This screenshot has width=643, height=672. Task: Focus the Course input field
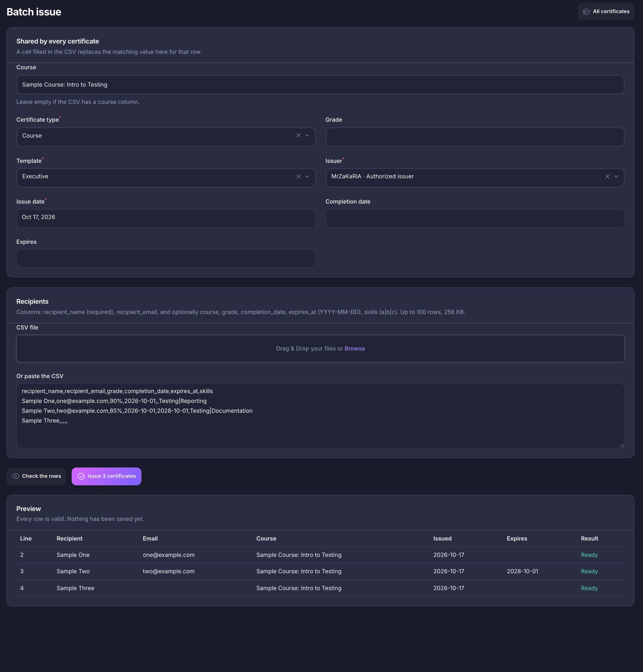(320, 85)
